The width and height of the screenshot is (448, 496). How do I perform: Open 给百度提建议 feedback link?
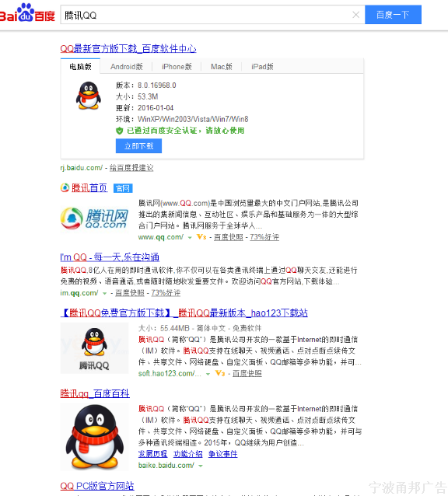coord(131,168)
